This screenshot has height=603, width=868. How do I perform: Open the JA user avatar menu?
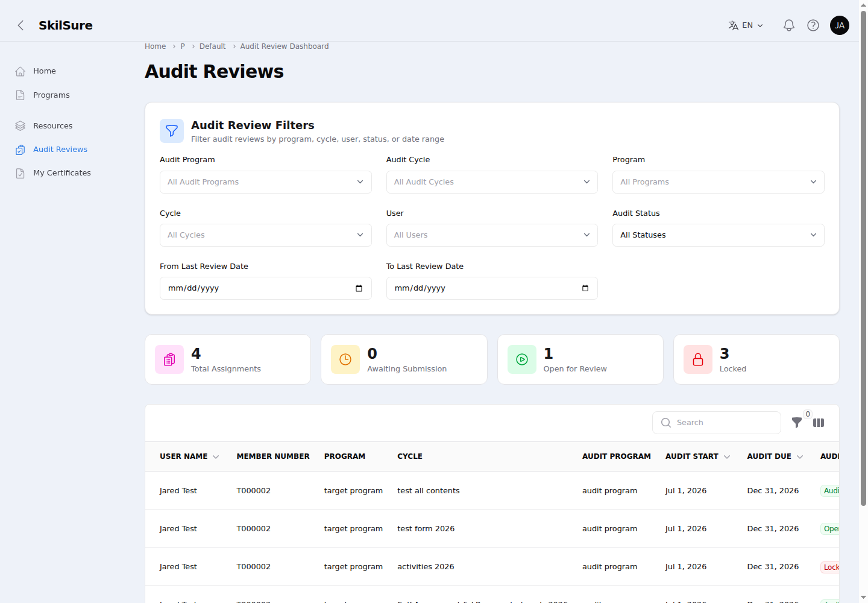(839, 25)
